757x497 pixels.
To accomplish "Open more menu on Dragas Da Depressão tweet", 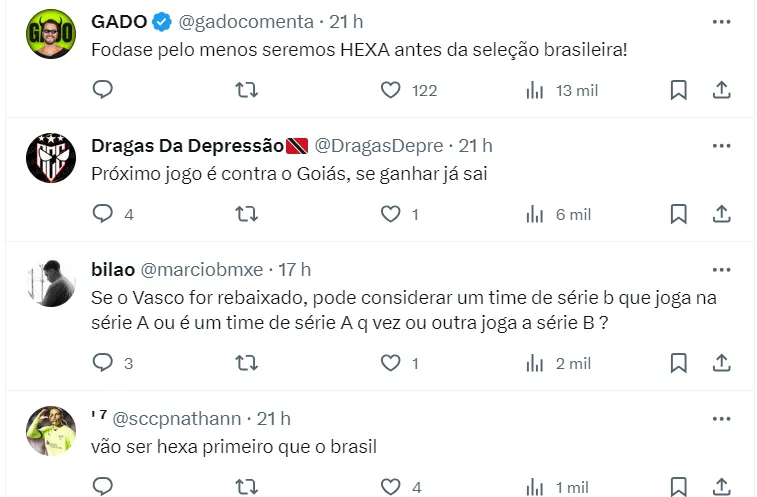I will click(x=721, y=145).
